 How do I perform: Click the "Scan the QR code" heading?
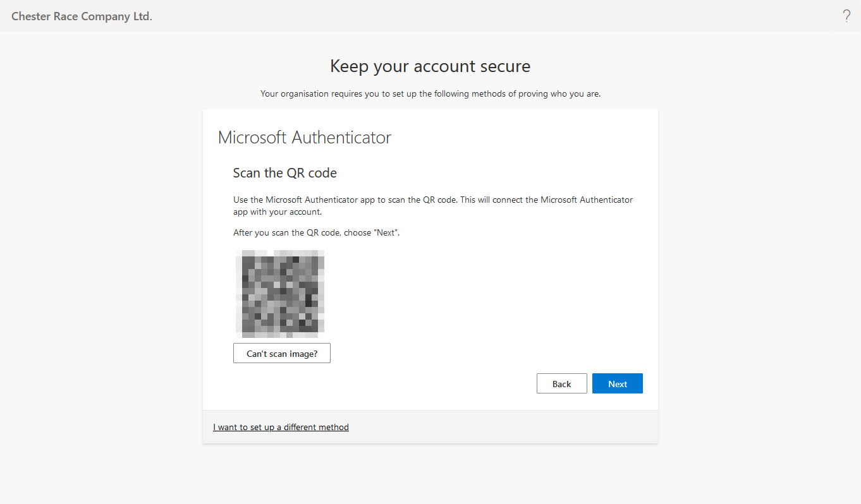click(x=285, y=172)
